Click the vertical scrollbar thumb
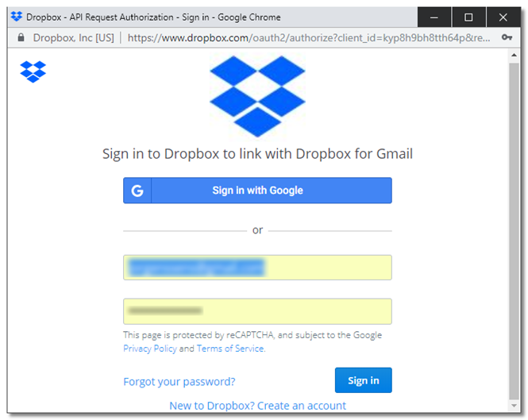This screenshot has height=420, width=528. click(514, 231)
